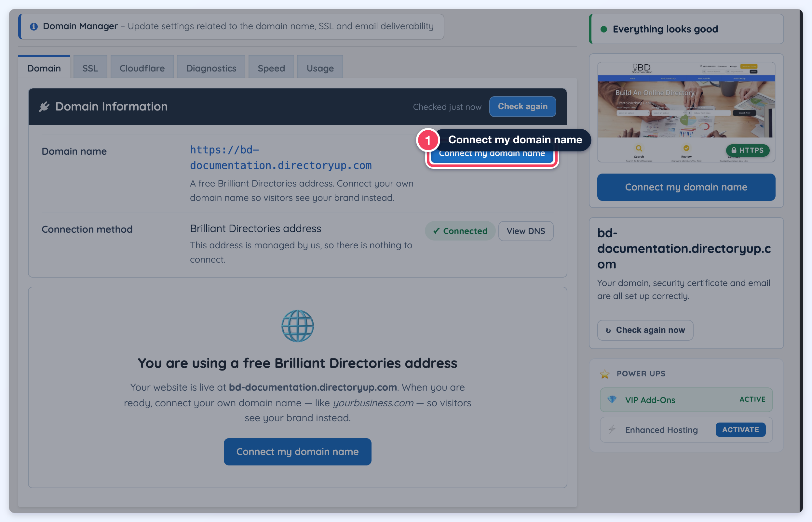Open the Diagnostics tab
The width and height of the screenshot is (812, 522).
pos(211,68)
